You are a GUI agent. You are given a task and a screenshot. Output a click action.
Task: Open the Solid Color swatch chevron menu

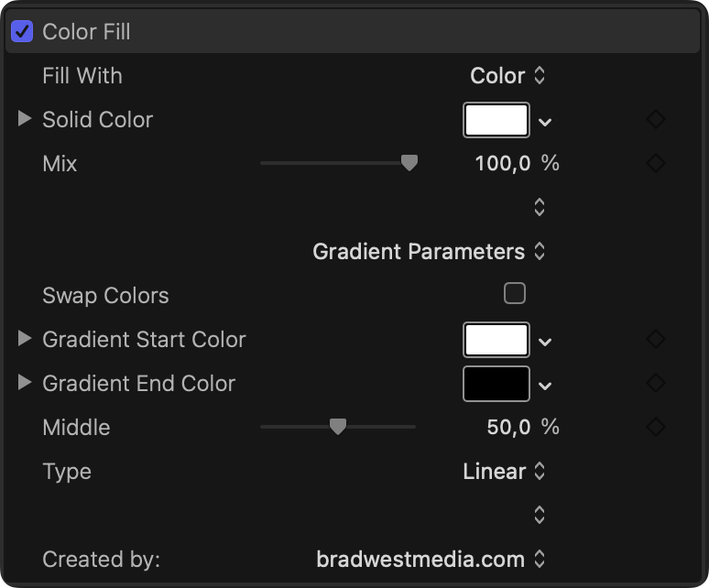(x=545, y=121)
